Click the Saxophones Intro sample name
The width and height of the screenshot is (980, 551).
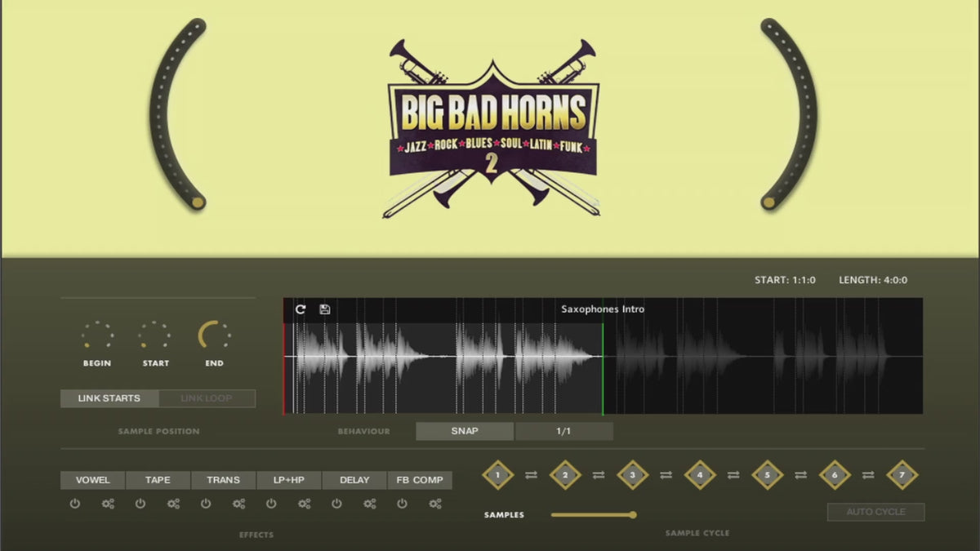click(x=603, y=309)
